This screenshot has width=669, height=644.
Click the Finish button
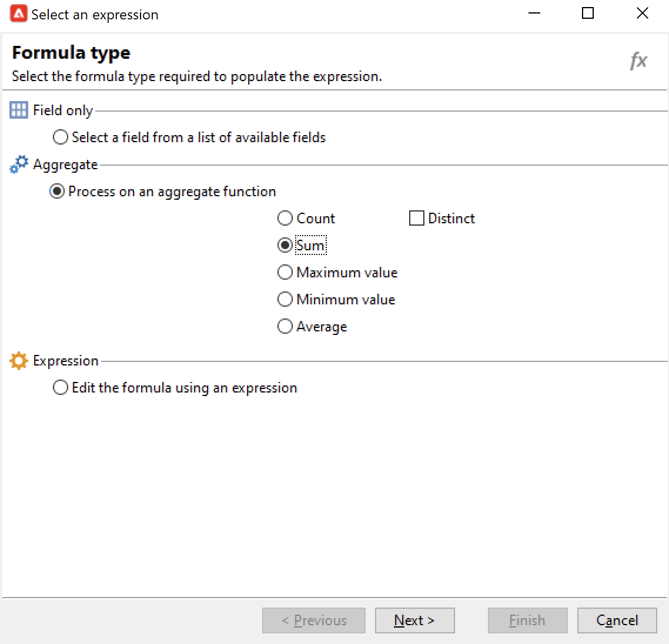click(527, 620)
